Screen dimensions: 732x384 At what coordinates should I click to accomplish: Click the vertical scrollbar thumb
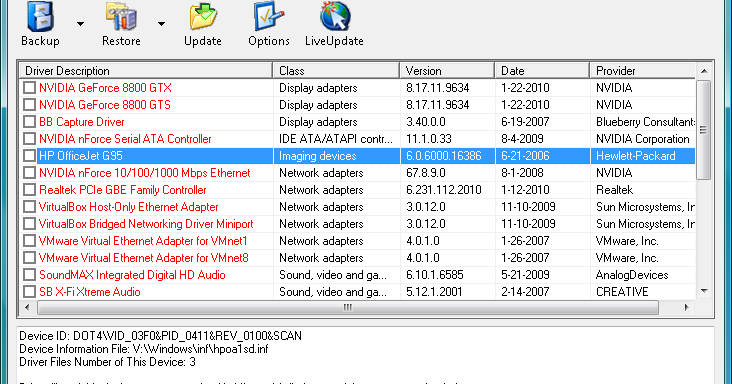704,130
